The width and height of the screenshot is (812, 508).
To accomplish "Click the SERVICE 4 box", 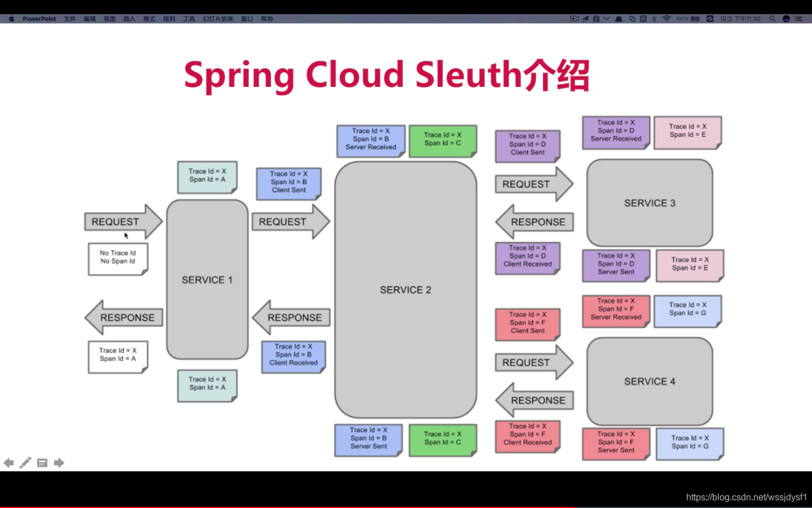I will [x=650, y=382].
